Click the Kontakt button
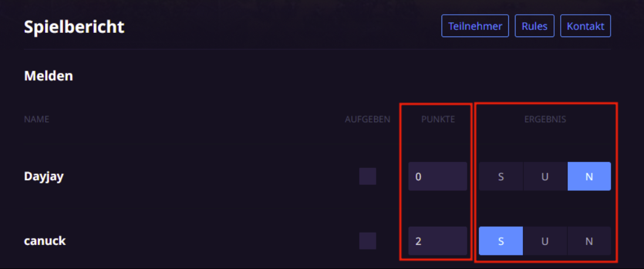 point(585,26)
